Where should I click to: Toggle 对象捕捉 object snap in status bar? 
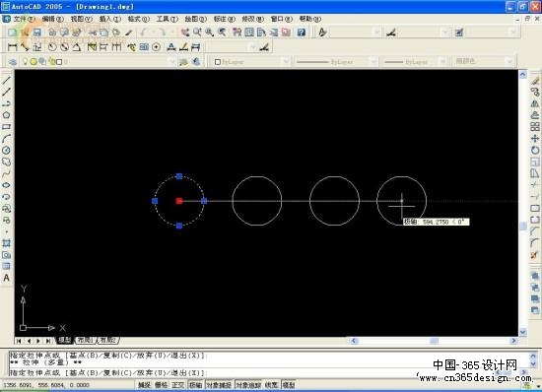219,385
